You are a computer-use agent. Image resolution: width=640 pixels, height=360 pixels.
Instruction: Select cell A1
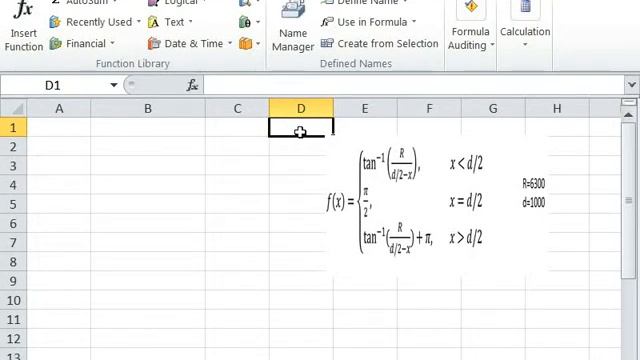pyautogui.click(x=59, y=127)
